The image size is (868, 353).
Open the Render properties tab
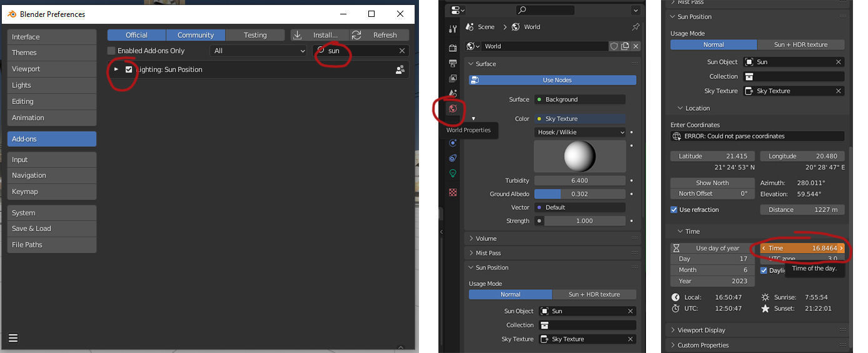453,48
